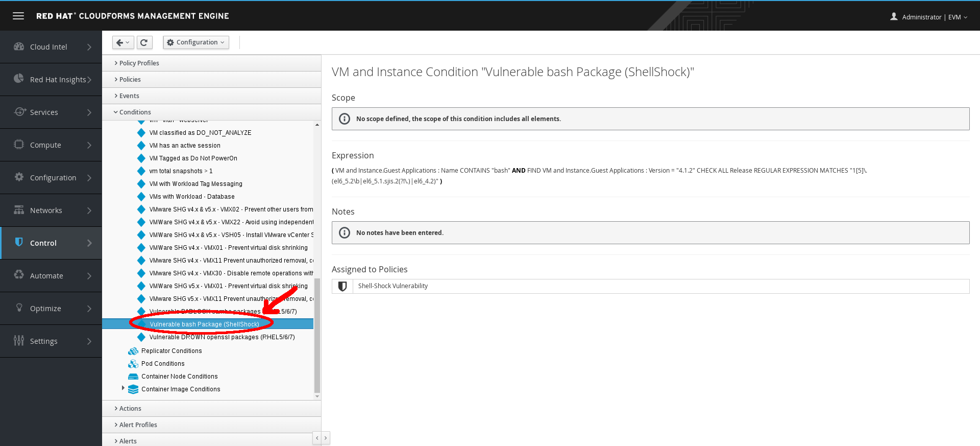The width and height of the screenshot is (980, 446).
Task: Select VM Tagged as Do Not PowerOn
Action: [193, 158]
